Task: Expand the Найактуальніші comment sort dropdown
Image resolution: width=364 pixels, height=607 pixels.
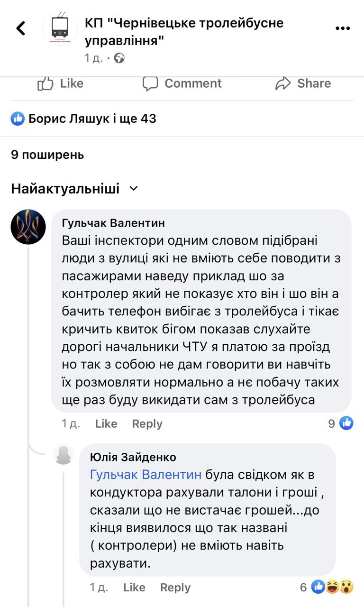Action: 74,189
